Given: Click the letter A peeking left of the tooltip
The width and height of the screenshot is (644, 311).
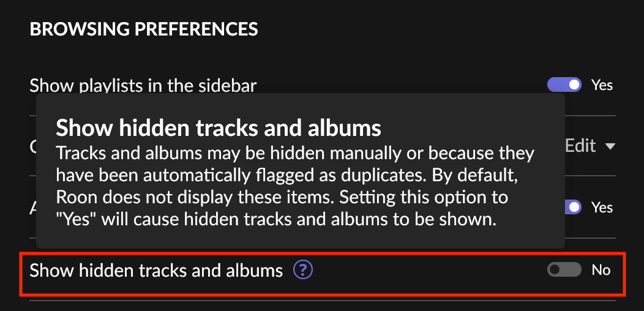Looking at the screenshot, I should [x=33, y=208].
